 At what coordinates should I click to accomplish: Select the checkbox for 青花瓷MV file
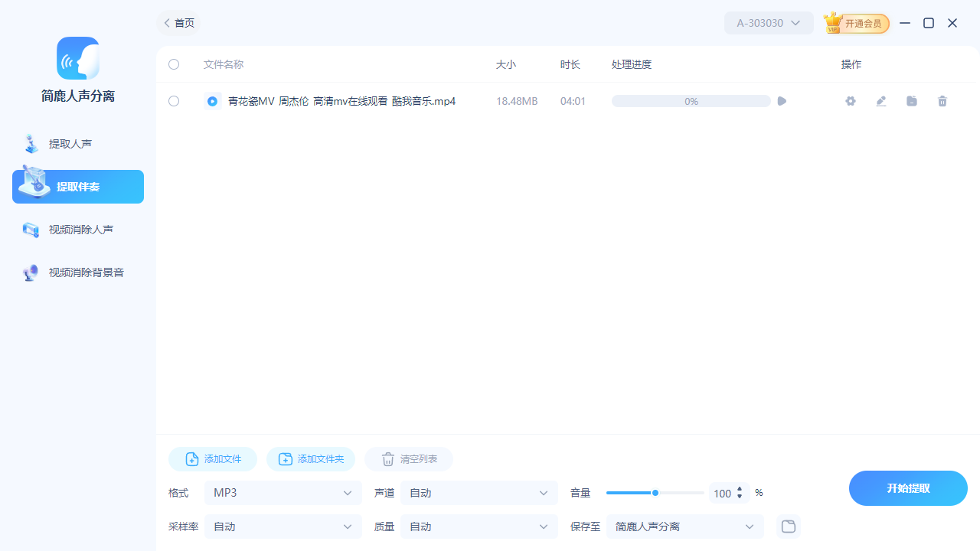tap(173, 100)
